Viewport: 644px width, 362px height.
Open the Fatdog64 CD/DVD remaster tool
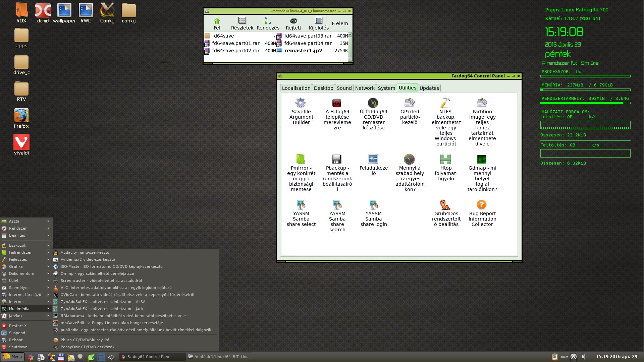pos(373,114)
